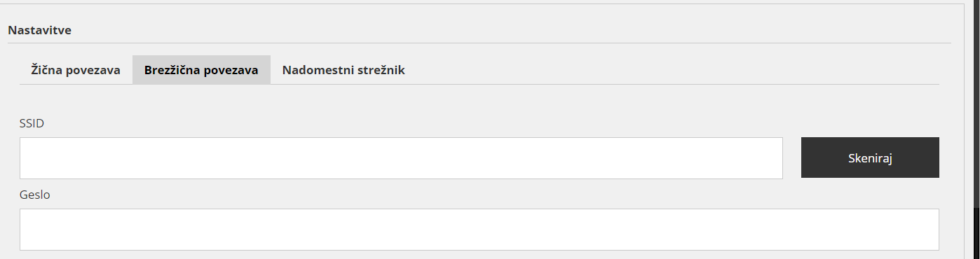Focus the Geslo password field
This screenshot has width=980, height=259.
click(479, 230)
